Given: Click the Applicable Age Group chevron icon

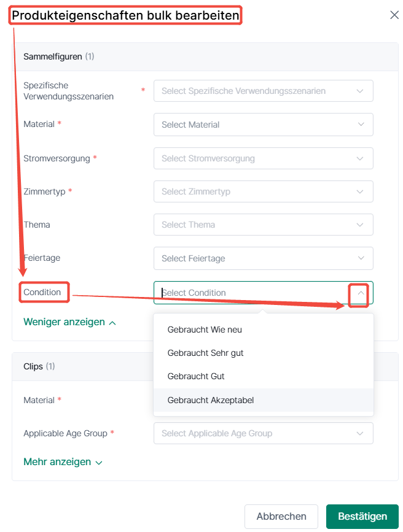Looking at the screenshot, I should (360, 433).
